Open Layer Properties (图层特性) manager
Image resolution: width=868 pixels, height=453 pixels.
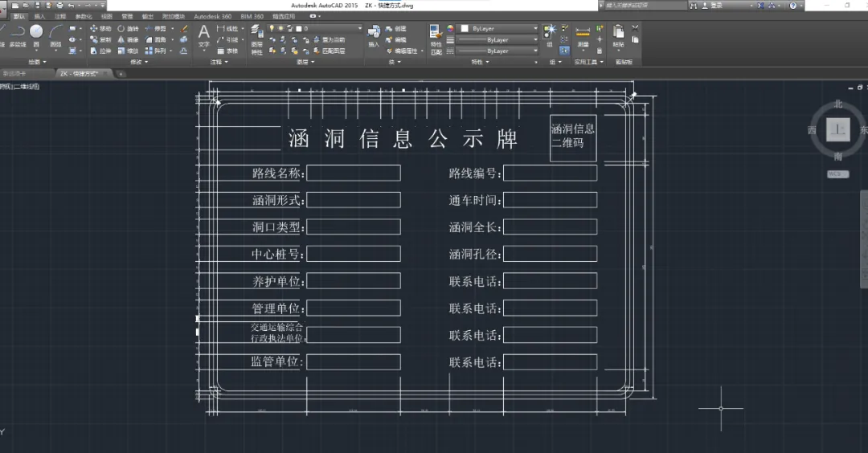[257, 39]
